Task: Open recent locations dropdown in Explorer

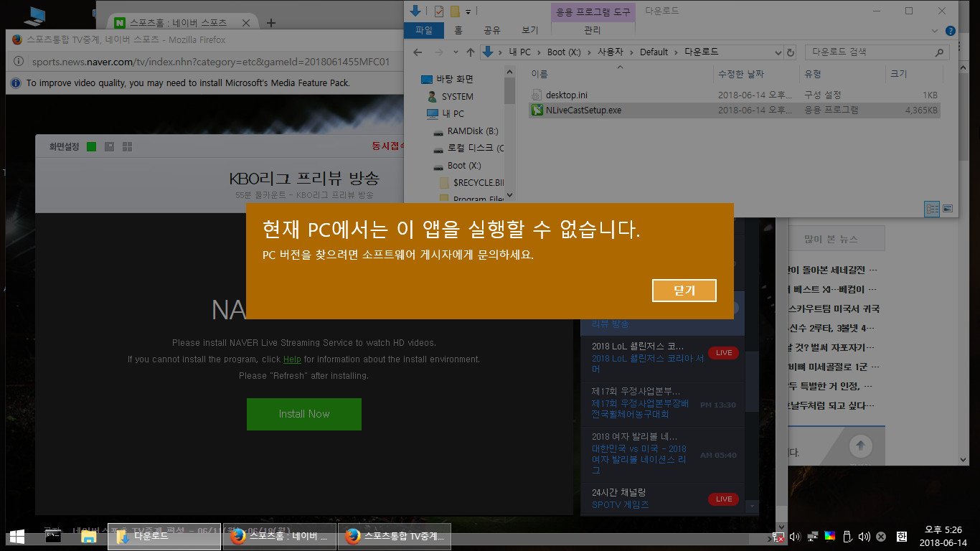Action: tap(456, 52)
